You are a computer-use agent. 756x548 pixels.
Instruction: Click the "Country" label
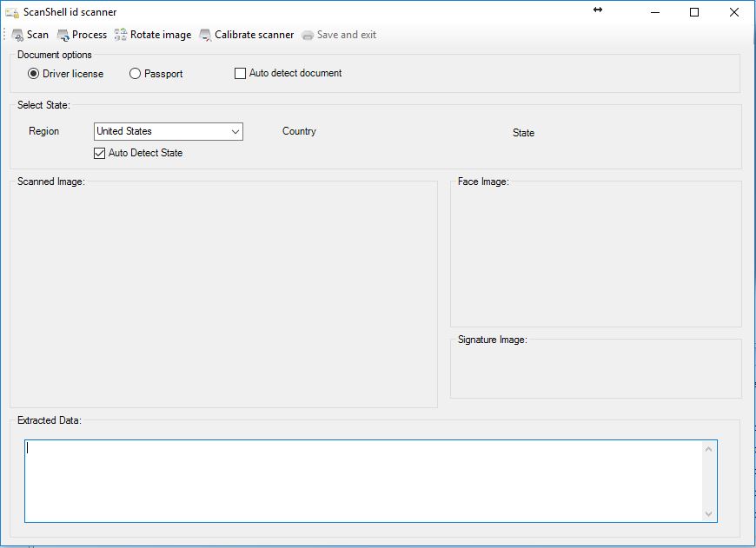pyautogui.click(x=299, y=132)
